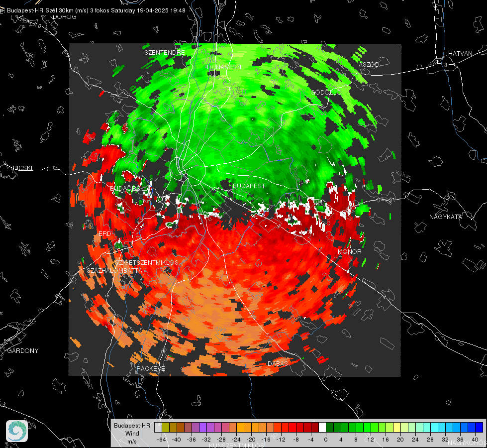This screenshot has height=448, width=487.
Task: Click the -16 legend value
Action: [266, 440]
